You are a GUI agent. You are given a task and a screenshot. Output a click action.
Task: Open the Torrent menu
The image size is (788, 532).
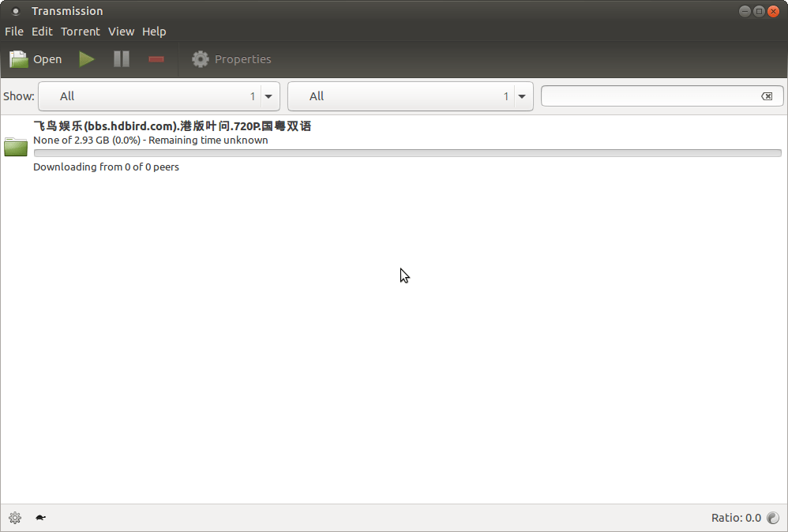coord(81,32)
